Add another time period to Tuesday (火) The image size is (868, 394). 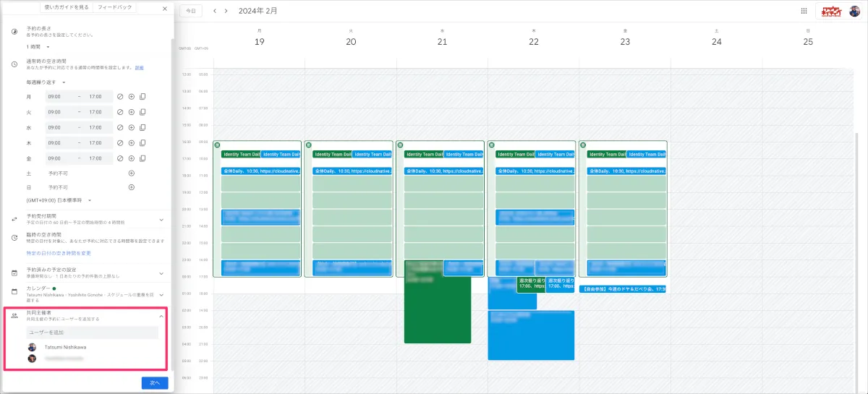point(132,112)
